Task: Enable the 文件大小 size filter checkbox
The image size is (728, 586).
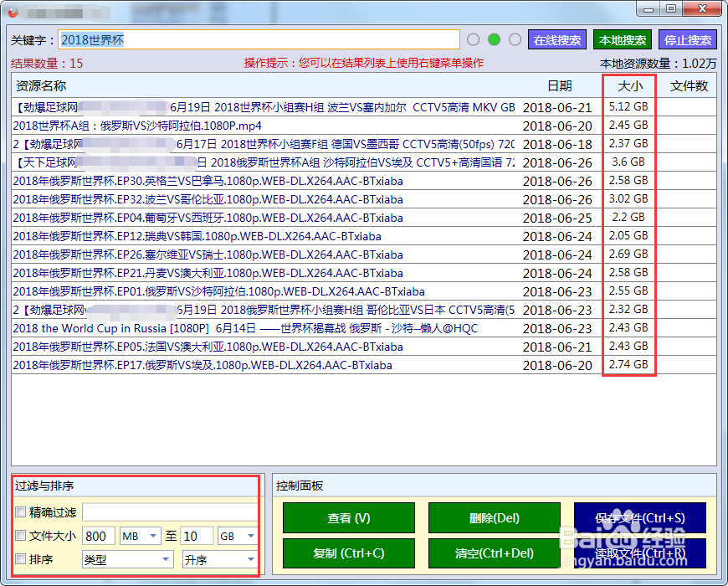Action: point(20,536)
